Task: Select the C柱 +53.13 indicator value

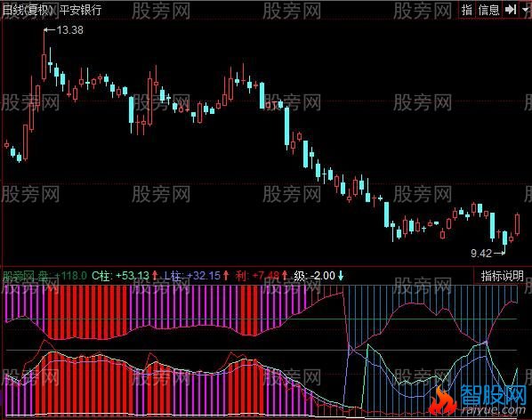Action: (x=120, y=276)
